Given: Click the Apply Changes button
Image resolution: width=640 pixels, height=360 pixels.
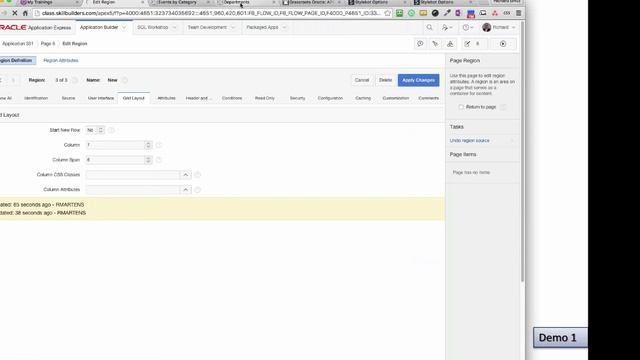Looking at the screenshot, I should [418, 80].
